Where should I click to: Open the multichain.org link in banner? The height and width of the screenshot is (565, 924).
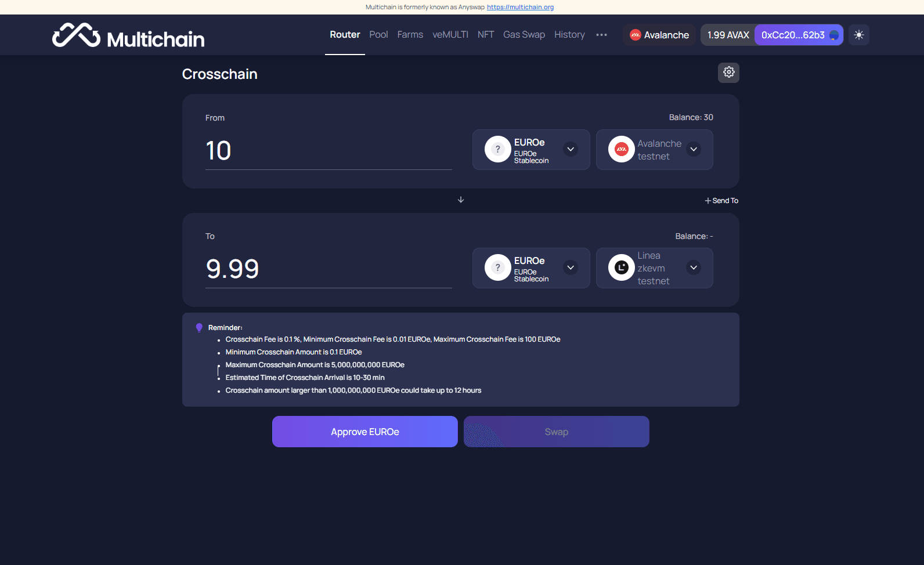point(520,7)
